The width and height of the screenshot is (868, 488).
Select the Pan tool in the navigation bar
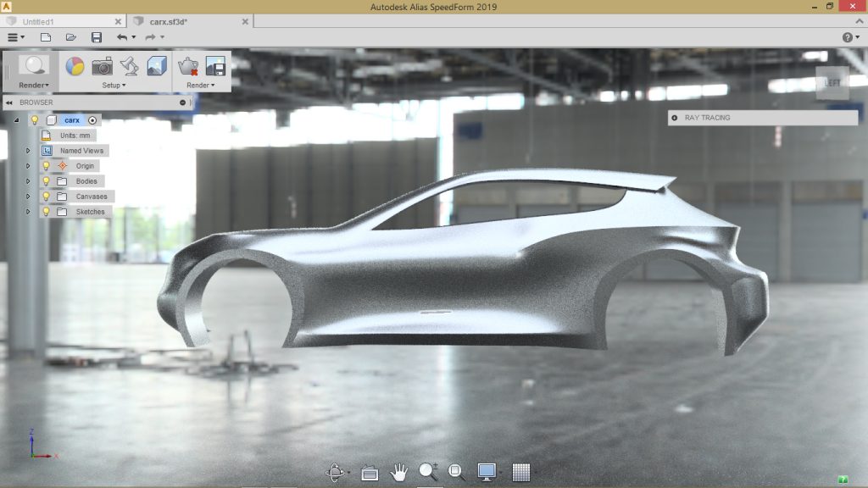(x=398, y=472)
